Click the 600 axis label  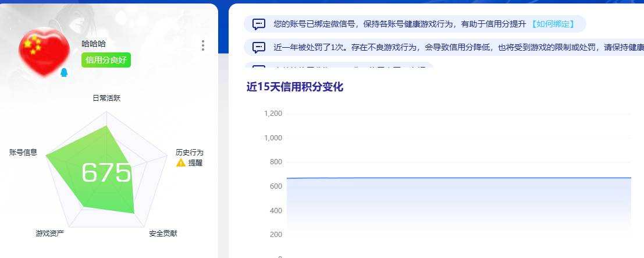[x=276, y=186]
